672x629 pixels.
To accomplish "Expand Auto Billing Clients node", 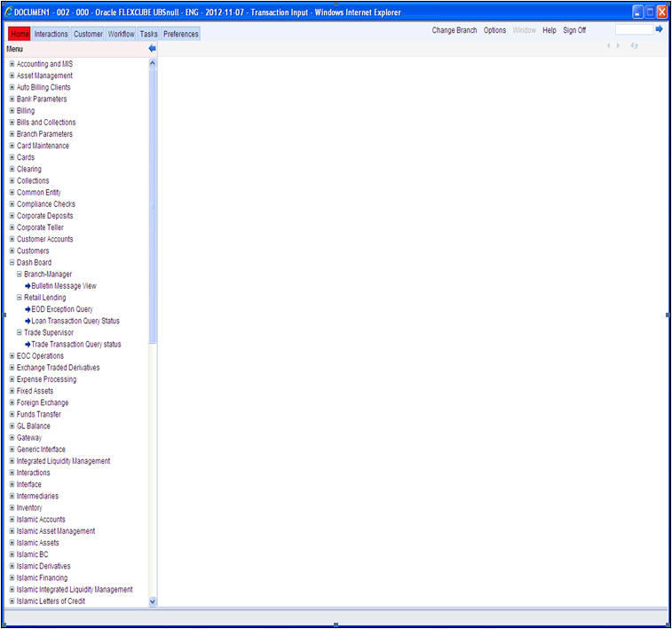I will [12, 87].
